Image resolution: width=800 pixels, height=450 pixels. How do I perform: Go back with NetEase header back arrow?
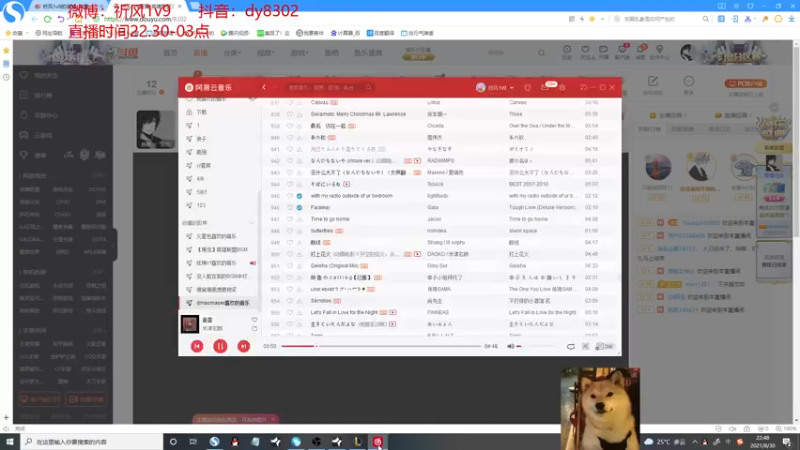coord(264,87)
